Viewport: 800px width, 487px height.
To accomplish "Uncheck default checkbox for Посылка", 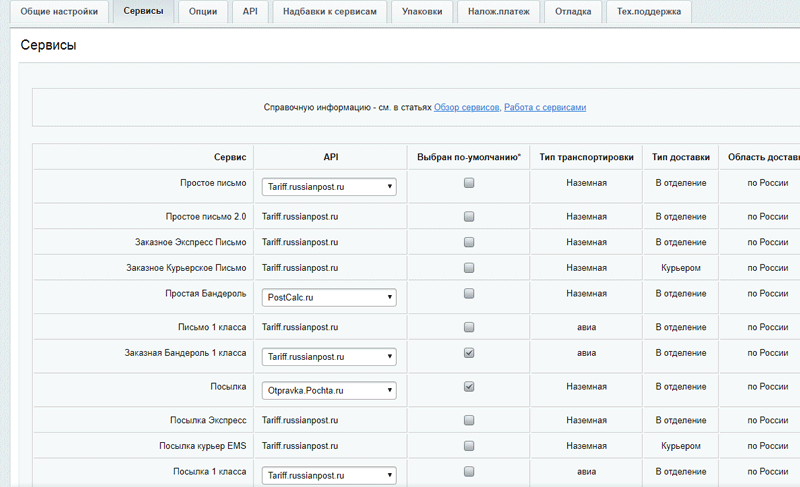I will 469,386.
